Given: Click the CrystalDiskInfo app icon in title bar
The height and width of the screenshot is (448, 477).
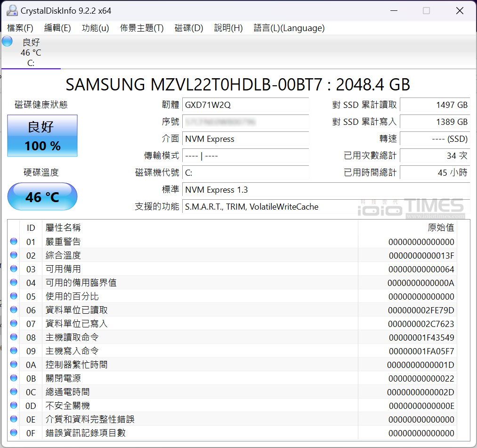Looking at the screenshot, I should (12, 11).
